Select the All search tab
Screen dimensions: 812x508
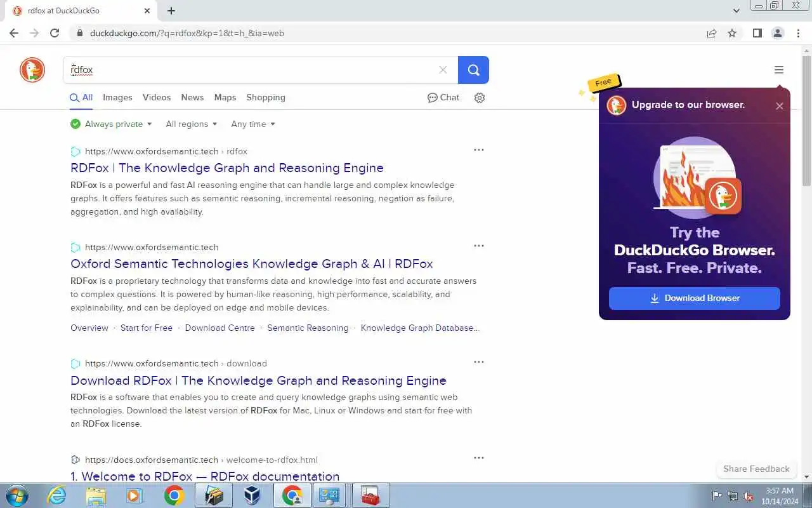point(81,97)
